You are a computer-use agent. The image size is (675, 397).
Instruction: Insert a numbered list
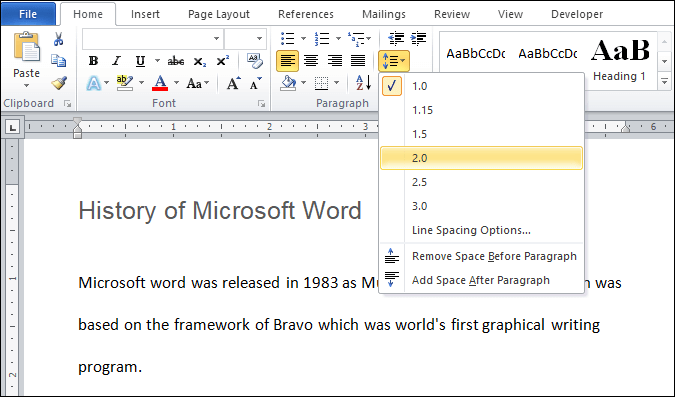click(322, 39)
